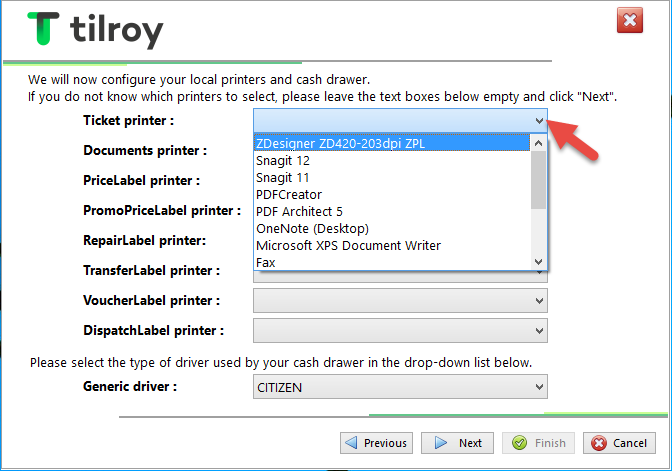This screenshot has width=672, height=471.
Task: Click the VoucherLabel printer label
Action: (151, 300)
